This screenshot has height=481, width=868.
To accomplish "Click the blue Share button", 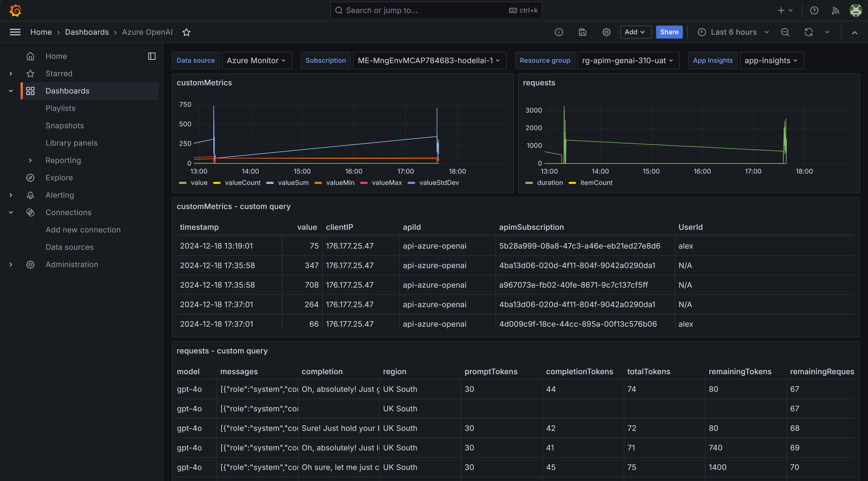I will click(669, 32).
